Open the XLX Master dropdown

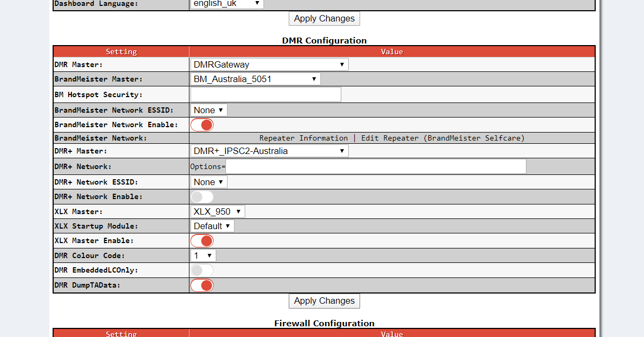(x=218, y=211)
